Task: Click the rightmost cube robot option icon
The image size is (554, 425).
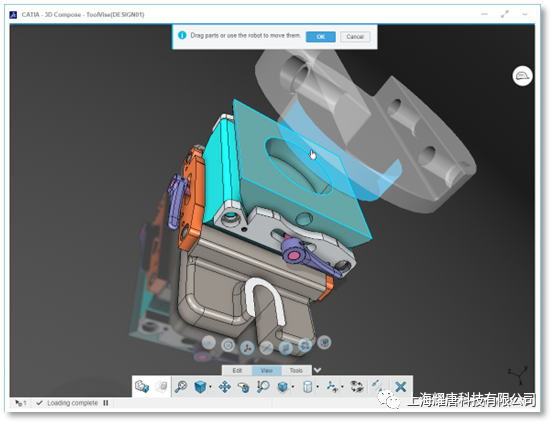Action: [324, 342]
